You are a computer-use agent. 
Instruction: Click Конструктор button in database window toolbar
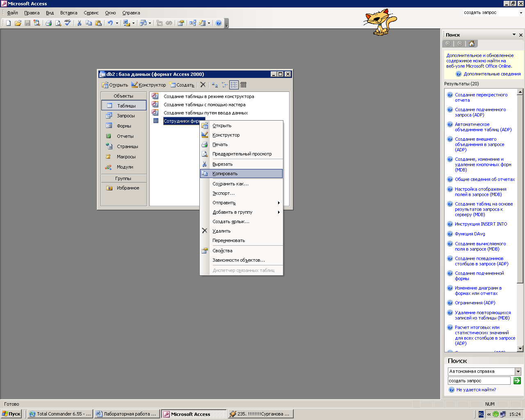(148, 85)
